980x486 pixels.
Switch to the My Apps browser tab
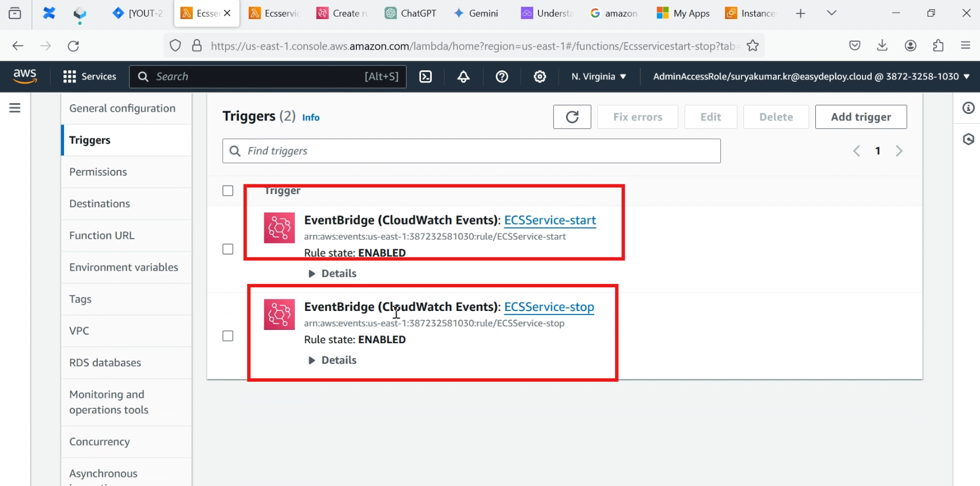(684, 13)
